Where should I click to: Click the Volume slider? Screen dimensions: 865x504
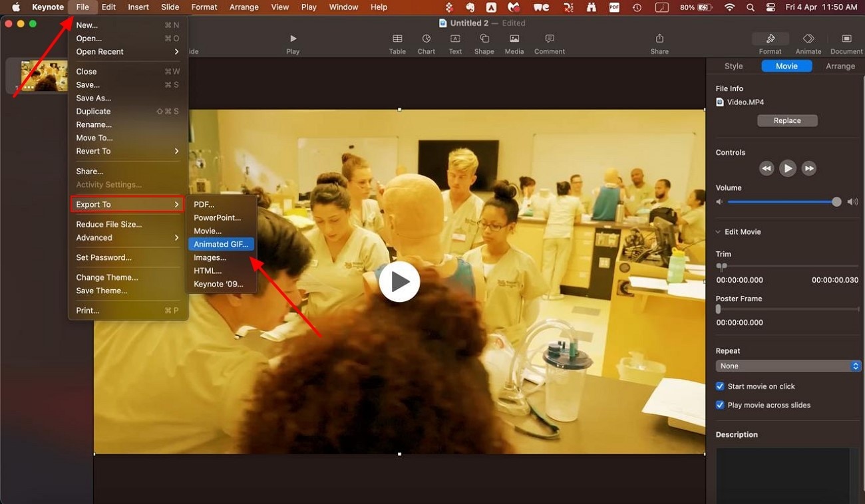click(x=782, y=202)
